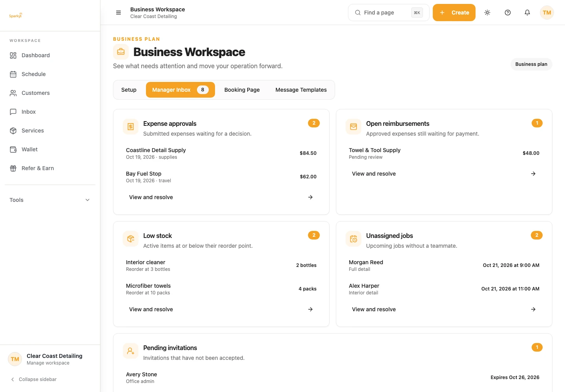View and resolve Unassigned jobs
This screenshot has width=565, height=392.
pyautogui.click(x=444, y=309)
